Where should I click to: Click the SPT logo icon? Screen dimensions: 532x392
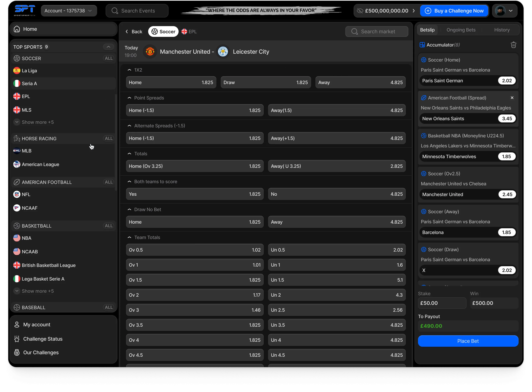[25, 10]
